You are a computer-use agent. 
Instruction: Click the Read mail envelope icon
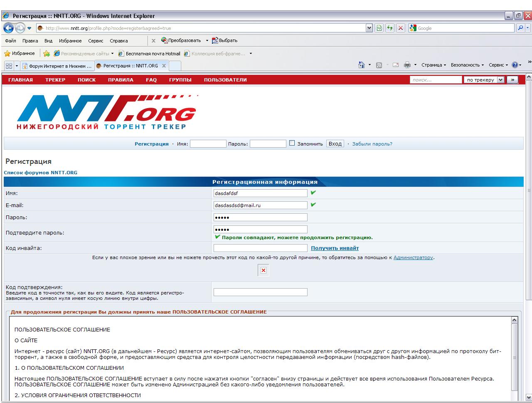[396, 65]
